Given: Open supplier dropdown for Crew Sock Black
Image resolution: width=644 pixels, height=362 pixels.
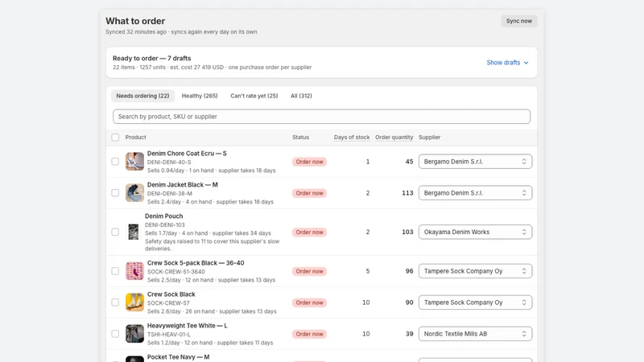Looking at the screenshot, I should pyautogui.click(x=475, y=302).
